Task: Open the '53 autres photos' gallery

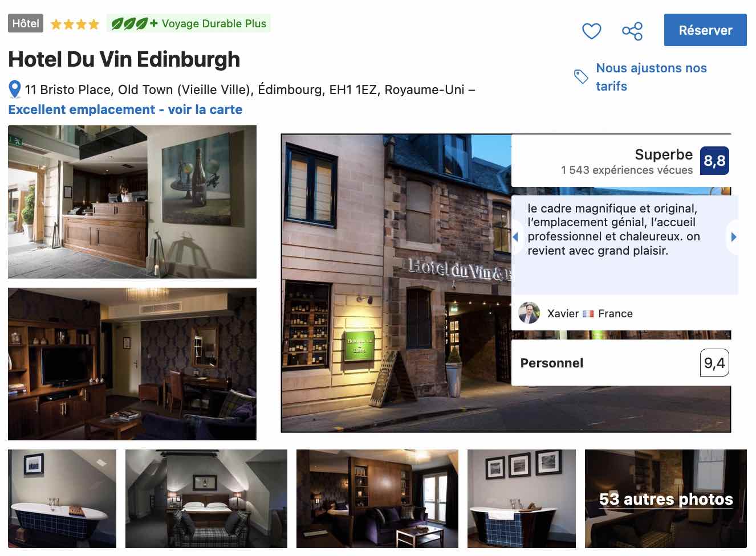Action: tap(666, 498)
